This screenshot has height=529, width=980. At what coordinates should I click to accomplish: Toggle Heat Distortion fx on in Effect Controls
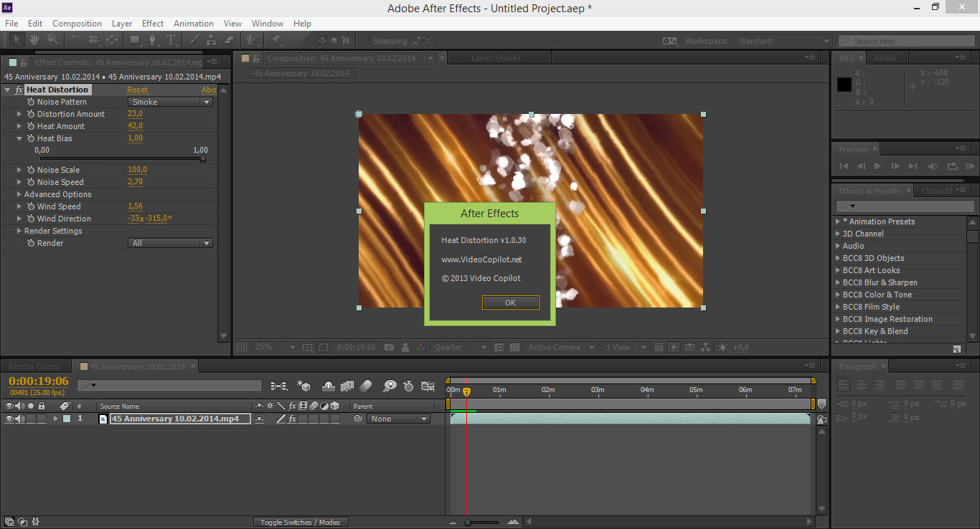19,90
